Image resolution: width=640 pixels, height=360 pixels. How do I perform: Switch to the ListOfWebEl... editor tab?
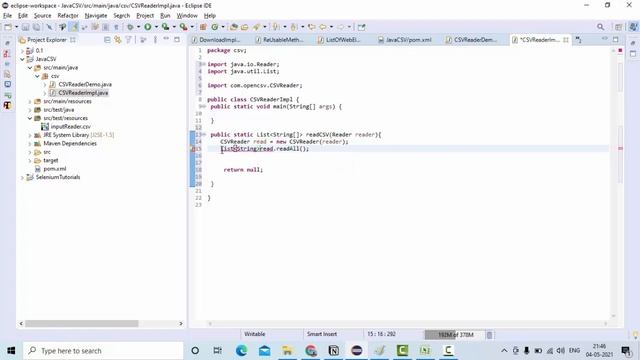click(339, 40)
